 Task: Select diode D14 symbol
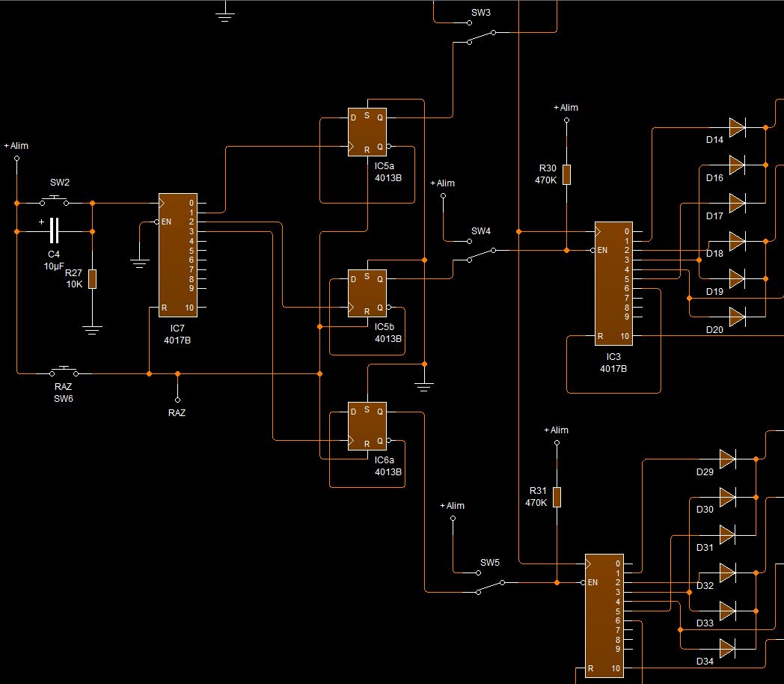(x=737, y=128)
